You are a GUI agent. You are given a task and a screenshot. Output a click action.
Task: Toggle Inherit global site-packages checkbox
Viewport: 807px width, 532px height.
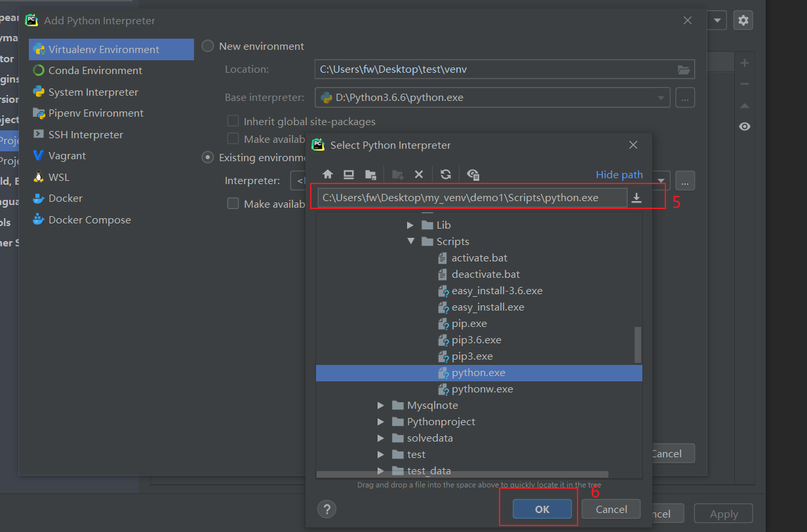(233, 121)
